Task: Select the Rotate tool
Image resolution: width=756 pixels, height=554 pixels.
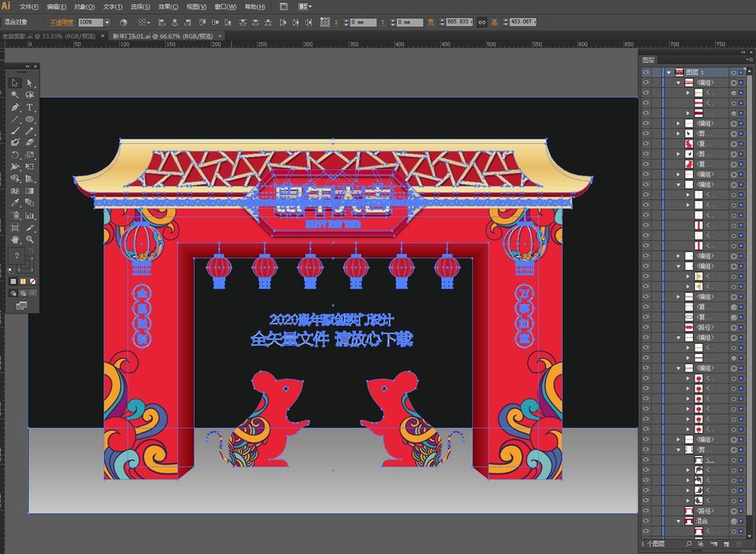Action: click(x=15, y=155)
